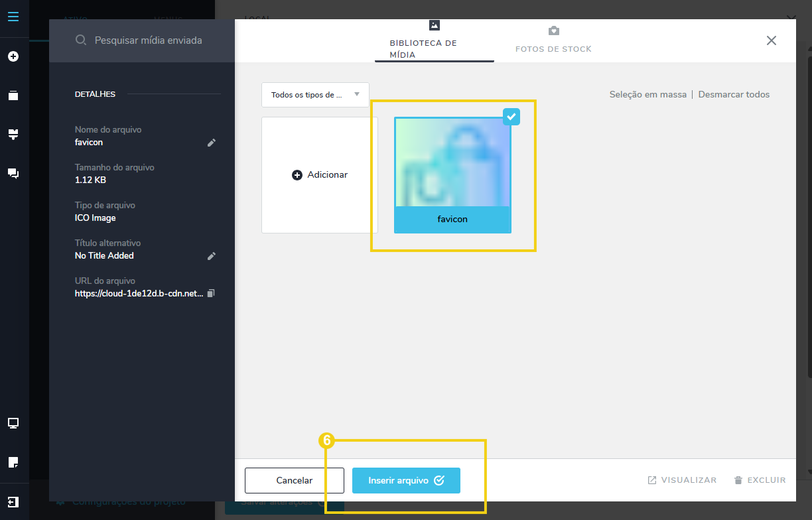
Task: Click the Seleção em massa link
Action: click(647, 95)
